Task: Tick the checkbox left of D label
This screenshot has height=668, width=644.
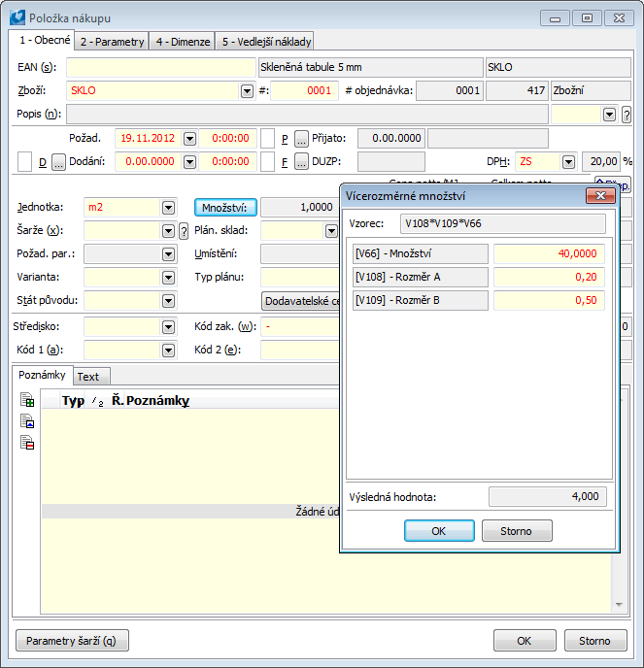Action: pyautogui.click(x=24, y=162)
